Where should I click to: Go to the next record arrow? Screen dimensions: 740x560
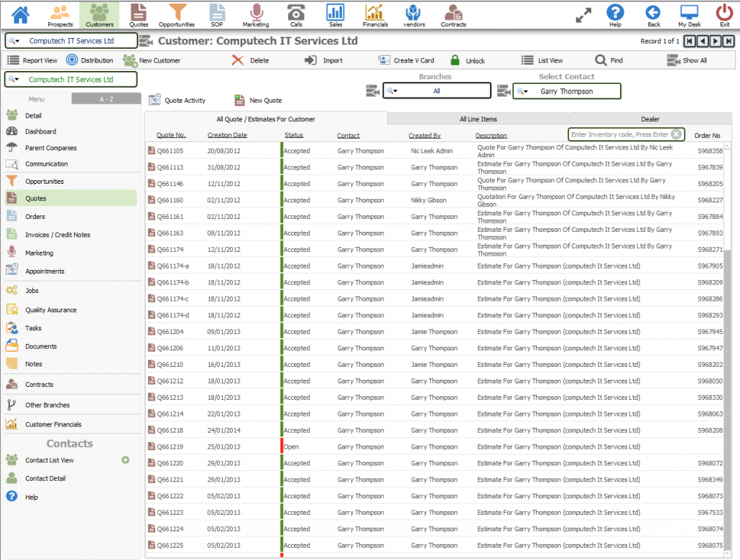[716, 41]
